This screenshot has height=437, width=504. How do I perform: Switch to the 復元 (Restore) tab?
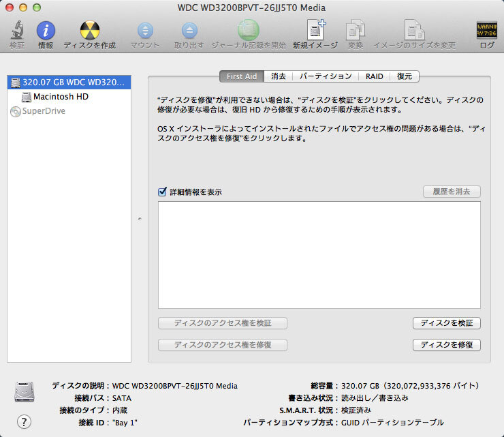click(x=405, y=76)
